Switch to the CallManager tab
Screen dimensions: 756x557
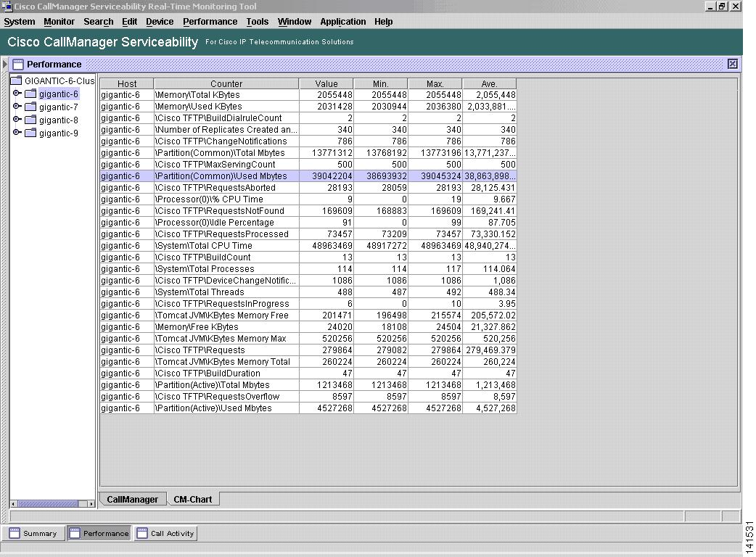133,499
